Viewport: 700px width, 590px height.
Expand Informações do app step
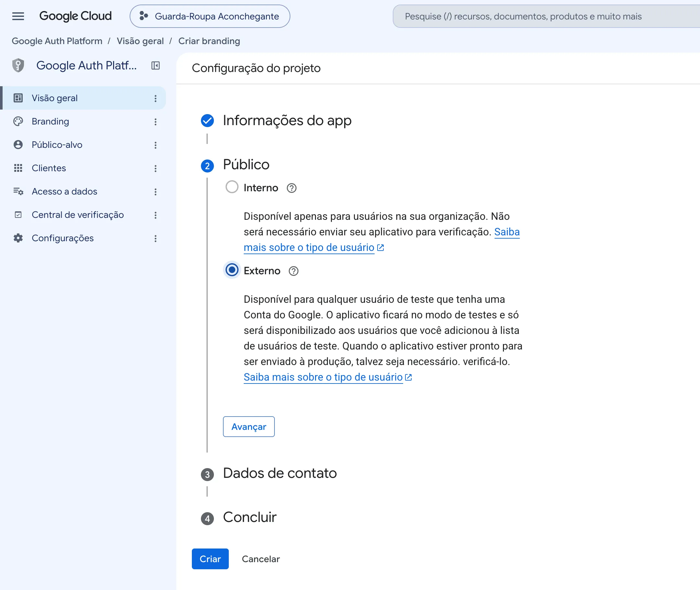[x=287, y=120]
